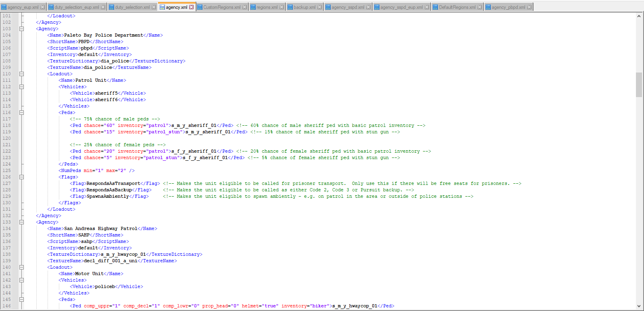Open the agency_sspd.xml tab
Screen dimensions: 644x311
tap(348, 7)
